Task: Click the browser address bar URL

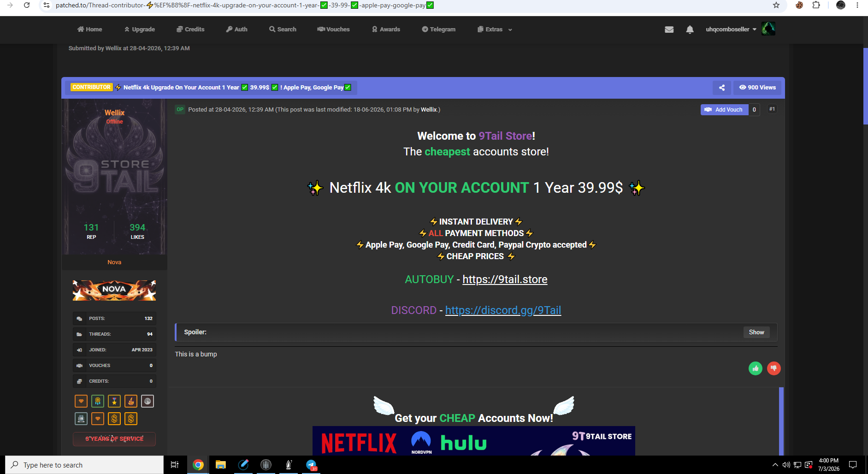Action: (244, 5)
